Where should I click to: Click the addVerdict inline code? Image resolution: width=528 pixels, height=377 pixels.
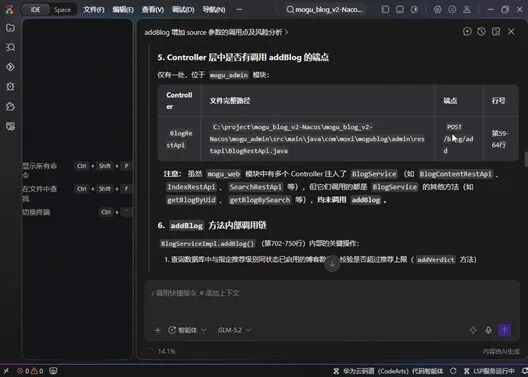click(436, 260)
